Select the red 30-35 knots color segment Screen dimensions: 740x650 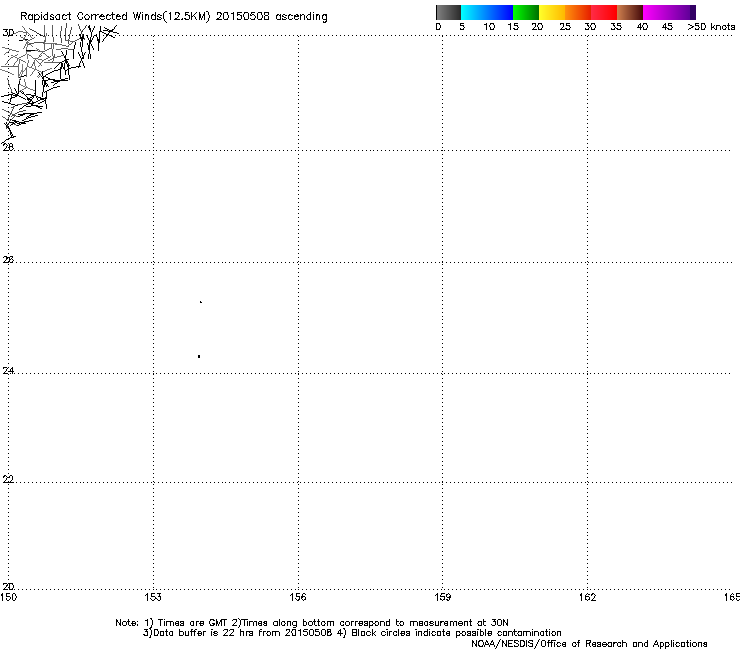coord(604,12)
